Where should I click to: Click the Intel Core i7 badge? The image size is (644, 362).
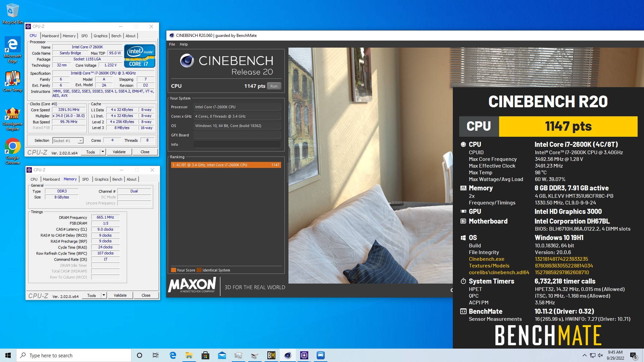pos(140,56)
